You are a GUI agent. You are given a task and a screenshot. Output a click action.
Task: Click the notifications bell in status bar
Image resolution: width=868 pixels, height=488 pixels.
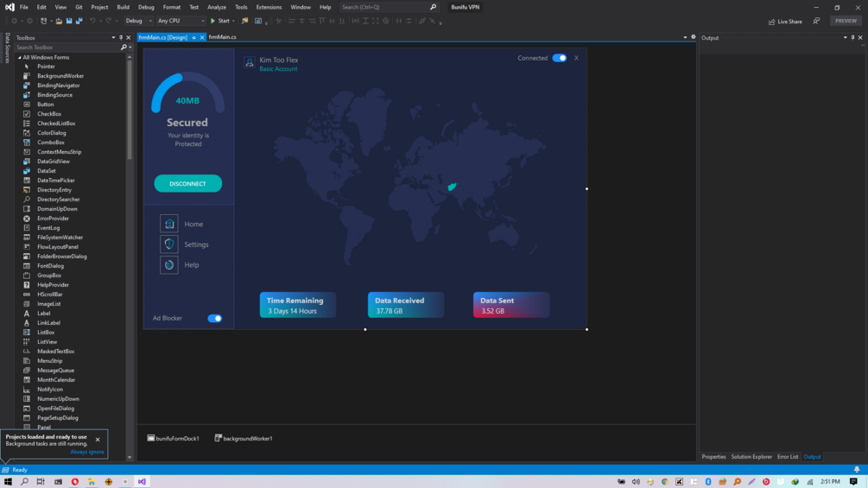click(857, 470)
